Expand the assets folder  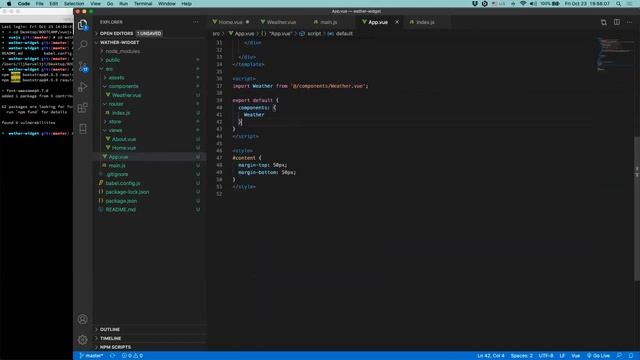coord(116,78)
